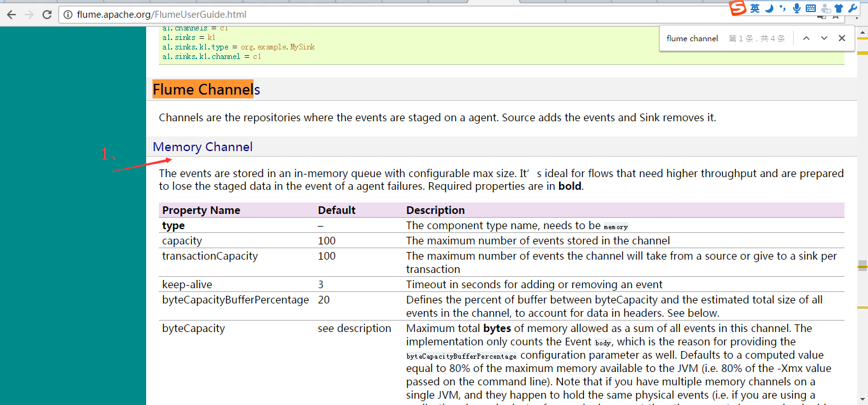Image resolution: width=868 pixels, height=405 pixels.
Task: Toggle the Sogou moon half-width mode icon
Action: coord(769,8)
